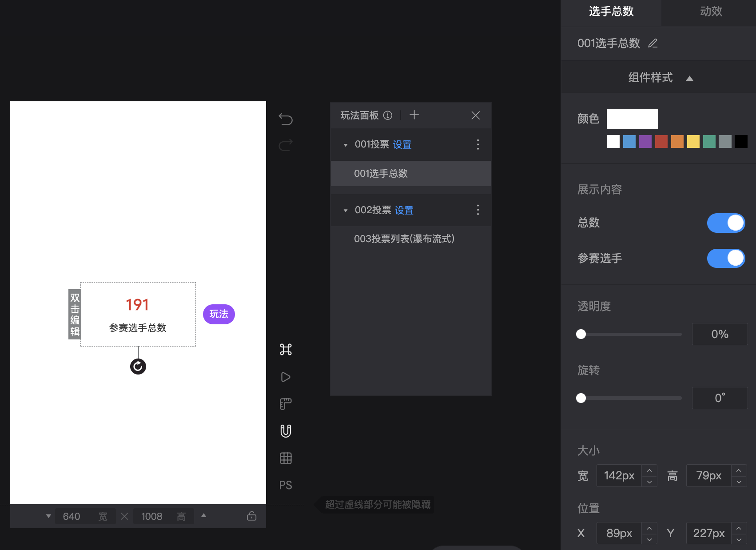Switch to the 选手总数 tab
Viewport: 756px width, 550px height.
coord(611,12)
